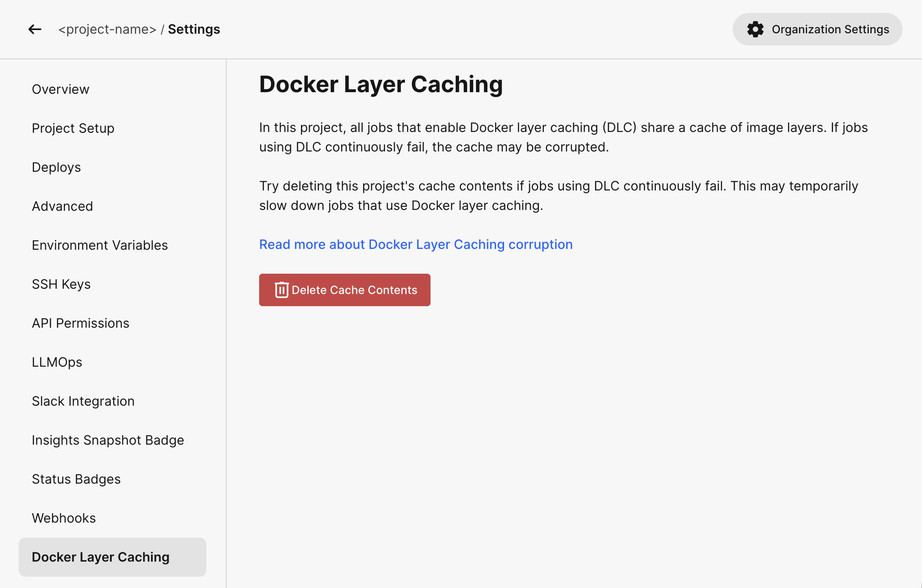Select Advanced in the sidebar
922x588 pixels.
pyautogui.click(x=63, y=206)
